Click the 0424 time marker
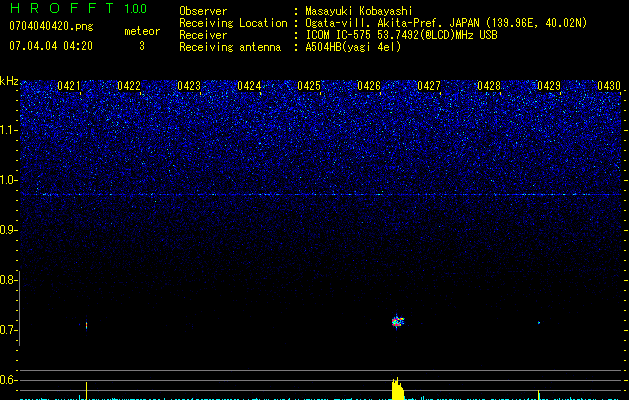 (x=249, y=86)
